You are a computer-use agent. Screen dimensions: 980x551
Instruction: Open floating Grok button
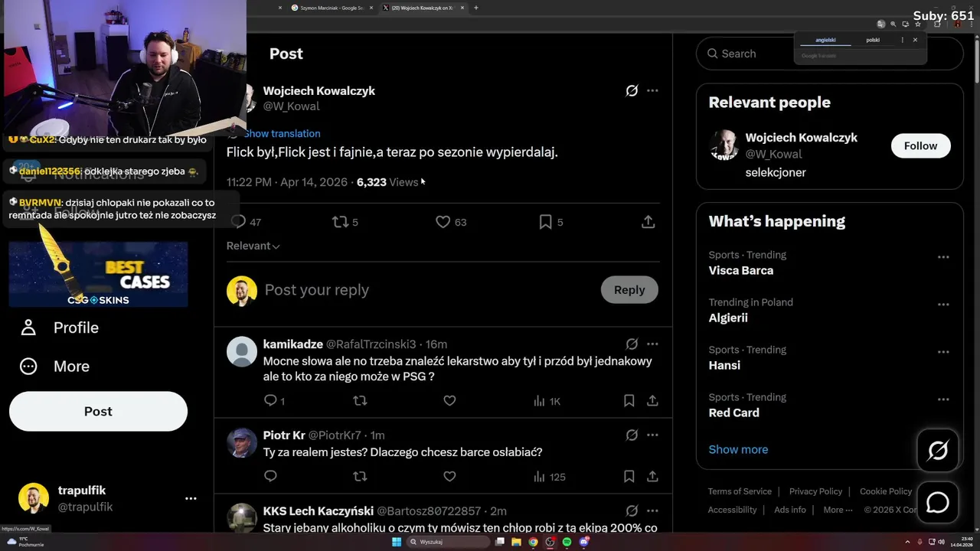coord(938,450)
